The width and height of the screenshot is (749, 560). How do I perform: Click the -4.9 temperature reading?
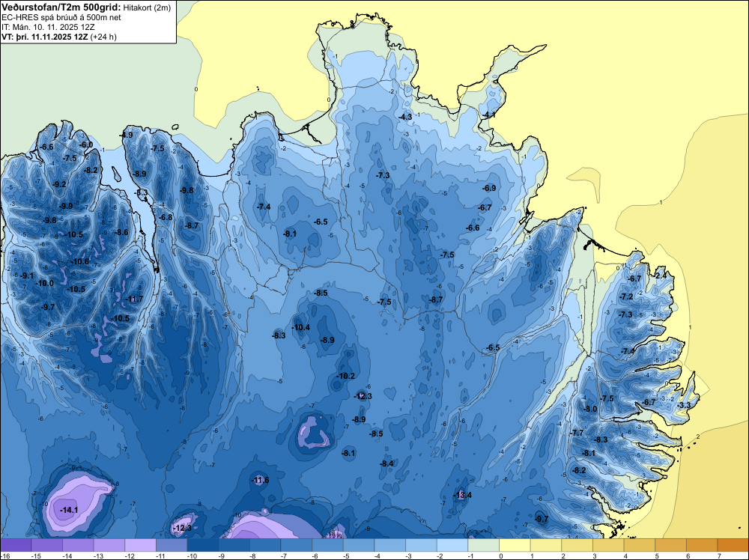127,135
